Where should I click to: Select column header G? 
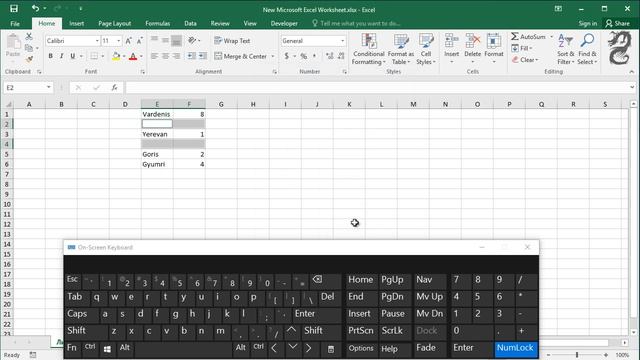(x=221, y=104)
